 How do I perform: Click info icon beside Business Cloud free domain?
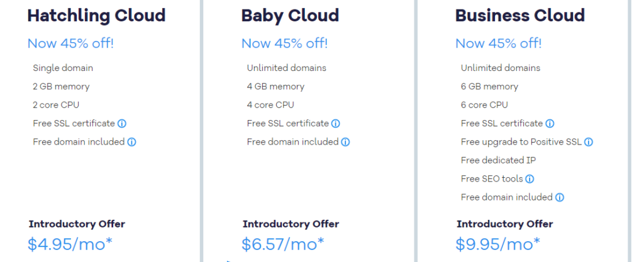click(559, 197)
